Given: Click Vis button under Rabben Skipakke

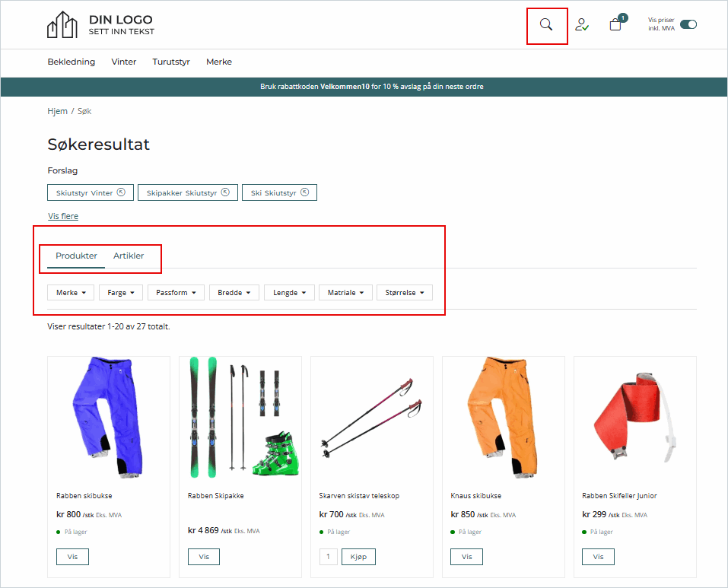Looking at the screenshot, I should coord(204,557).
